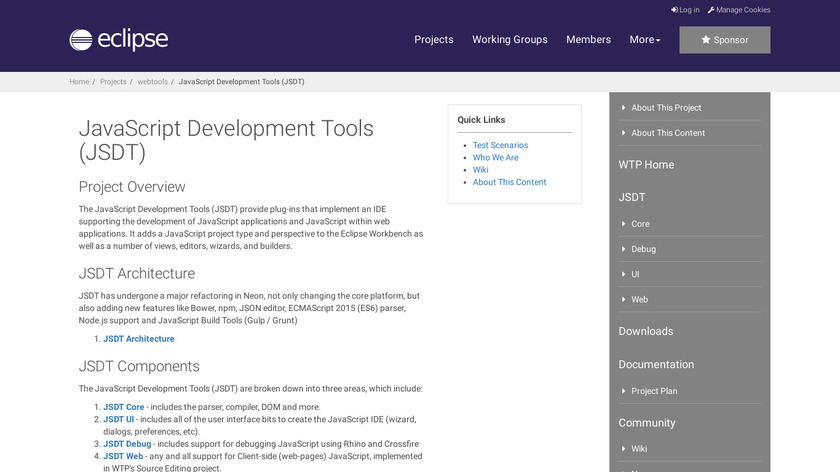Click the JavaScript Development Tools breadcrumb text
The image size is (840, 472).
tap(242, 81)
